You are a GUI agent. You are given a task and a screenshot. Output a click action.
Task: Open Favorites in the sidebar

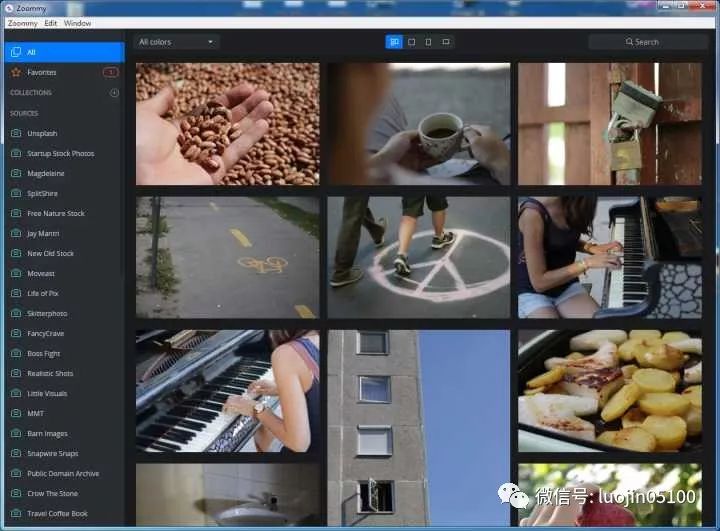coord(64,73)
